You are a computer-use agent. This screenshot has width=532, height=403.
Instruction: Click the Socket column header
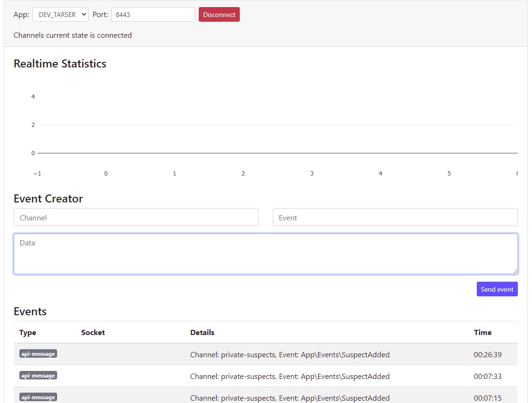(93, 333)
